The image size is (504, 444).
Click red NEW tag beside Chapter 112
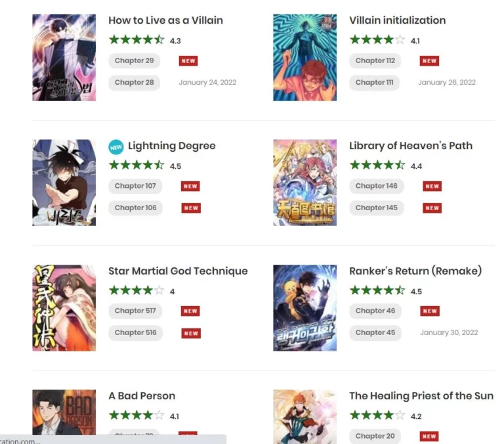[x=429, y=61]
